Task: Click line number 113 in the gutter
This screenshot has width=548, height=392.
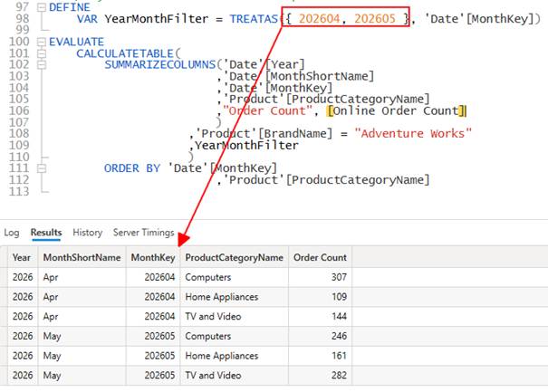Action: pos(19,192)
